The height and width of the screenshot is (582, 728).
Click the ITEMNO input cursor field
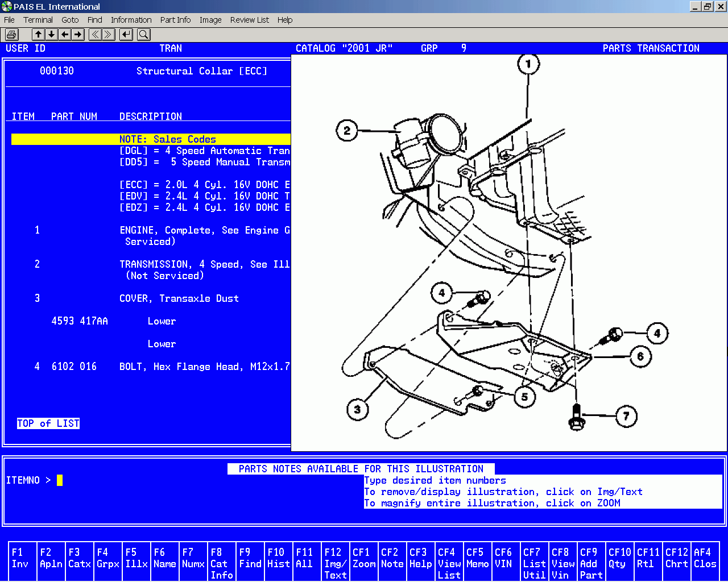[x=60, y=480]
